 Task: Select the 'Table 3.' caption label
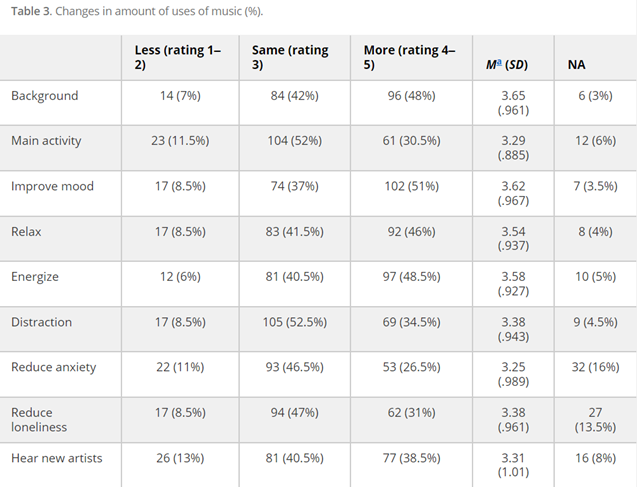pos(31,11)
